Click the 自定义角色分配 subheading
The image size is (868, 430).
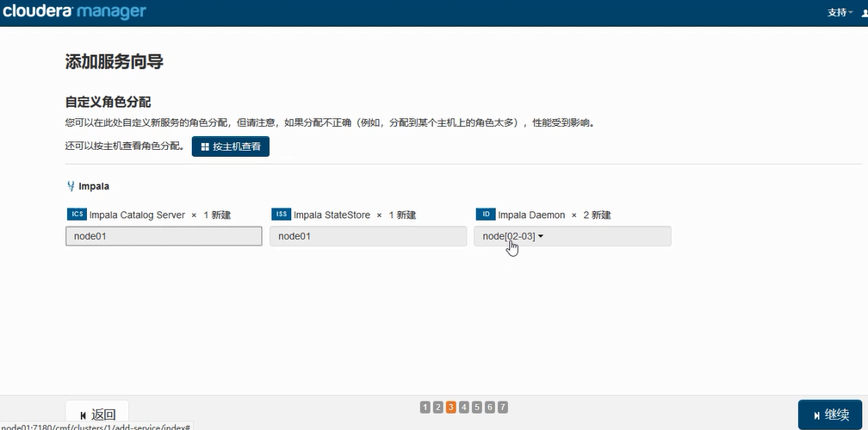(108, 102)
